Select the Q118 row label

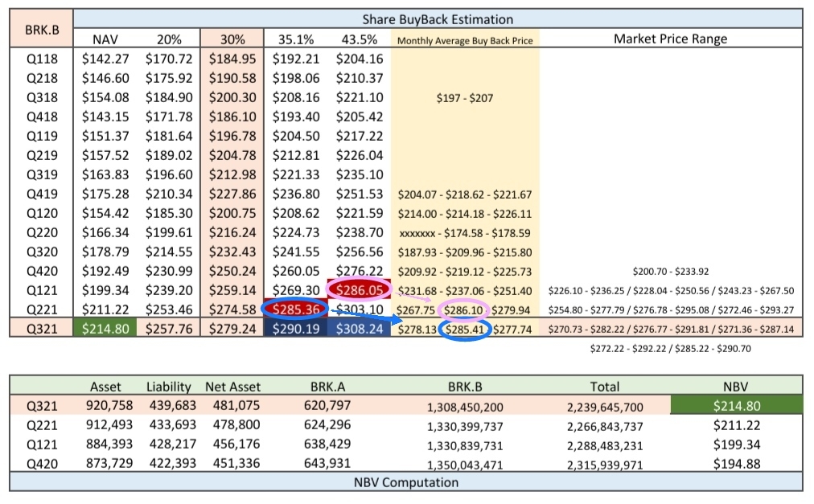(x=42, y=59)
